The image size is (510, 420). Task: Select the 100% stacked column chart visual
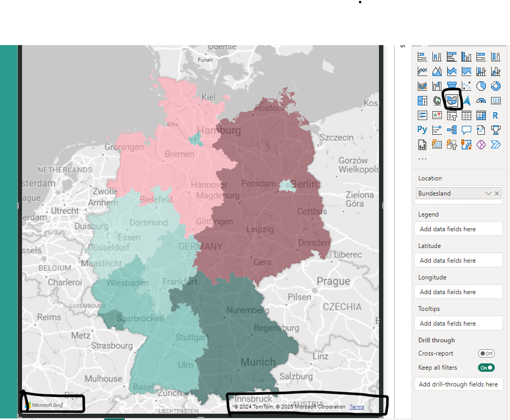(x=496, y=57)
